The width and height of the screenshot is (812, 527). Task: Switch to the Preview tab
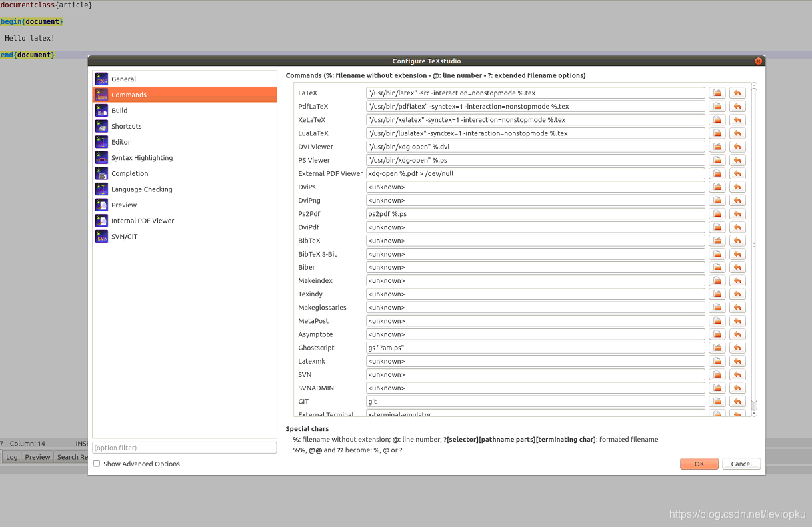[x=37, y=457]
